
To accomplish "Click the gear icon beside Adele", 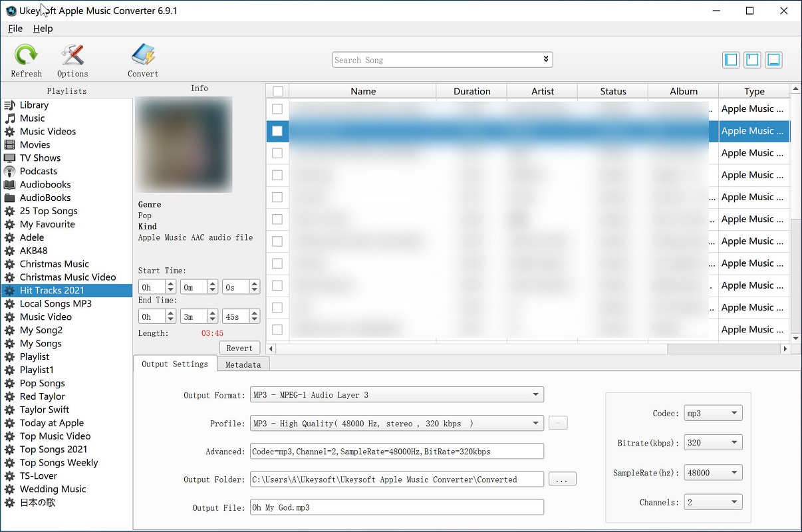I will pyautogui.click(x=9, y=238).
